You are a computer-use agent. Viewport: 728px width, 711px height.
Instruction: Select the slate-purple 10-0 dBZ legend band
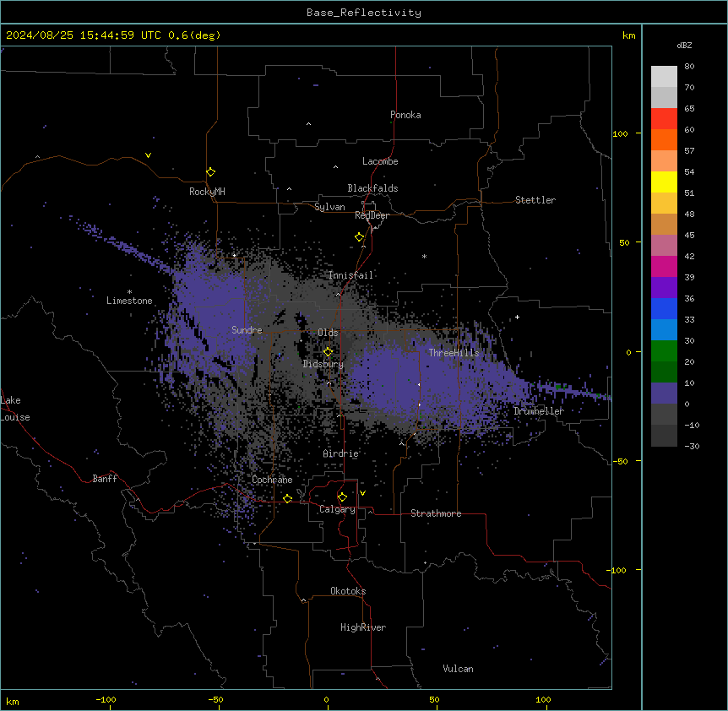[664, 393]
